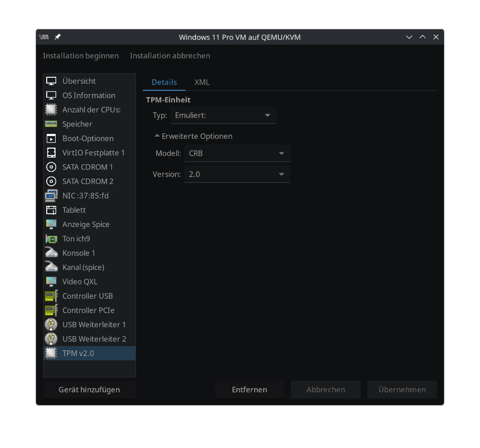The image size is (480, 448).
Task: Select the NIC :37:85:fd entry text
Action: 86,196
